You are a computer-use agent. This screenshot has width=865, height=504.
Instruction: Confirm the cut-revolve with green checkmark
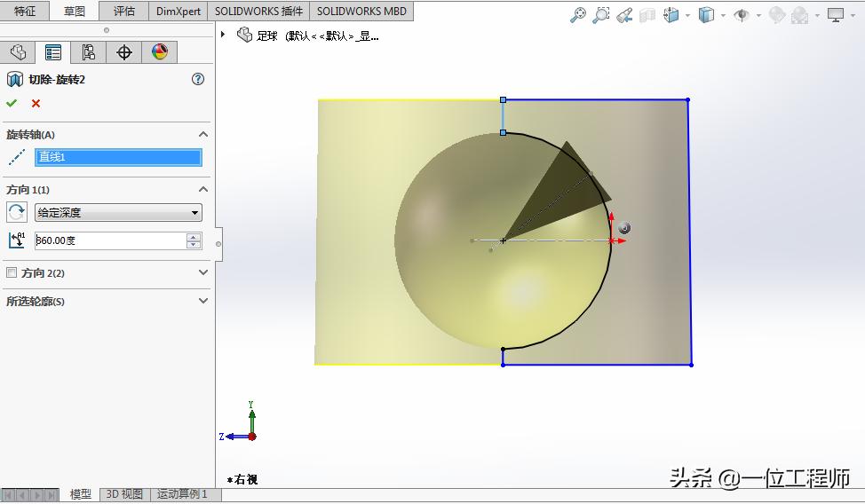pyautogui.click(x=12, y=104)
